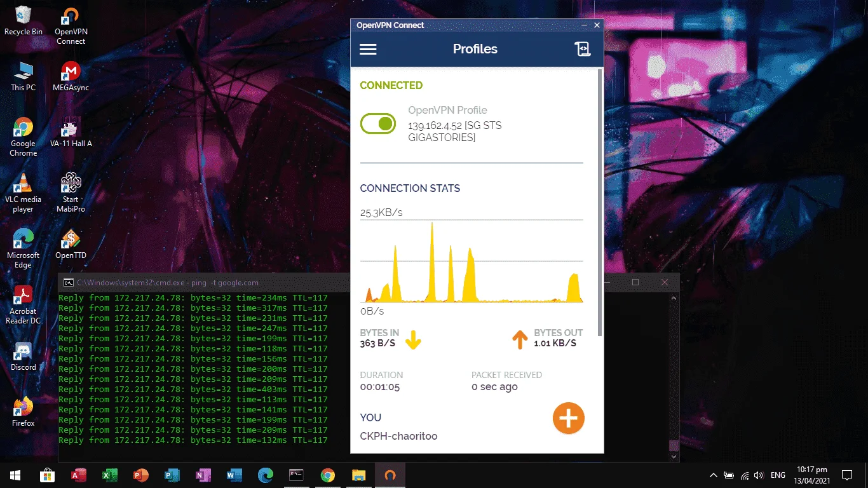This screenshot has height=488, width=868.
Task: Select the OpenTTD desktop icon
Action: coord(71,245)
